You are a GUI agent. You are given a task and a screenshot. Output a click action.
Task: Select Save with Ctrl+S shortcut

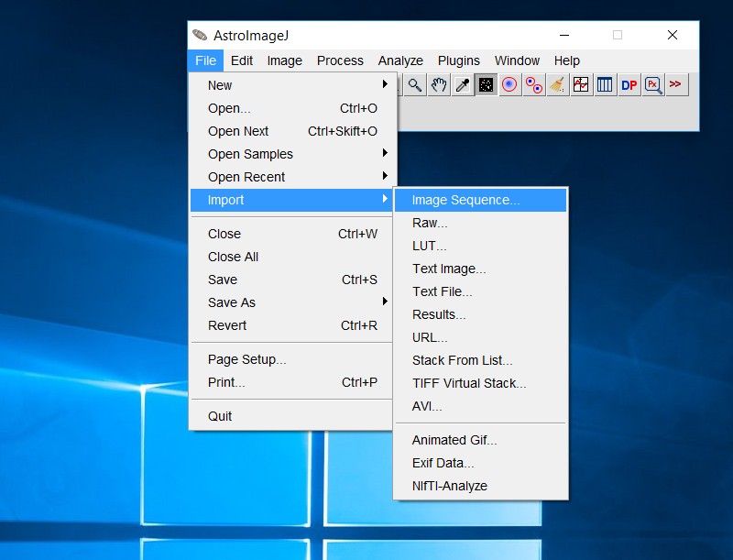[x=292, y=280]
